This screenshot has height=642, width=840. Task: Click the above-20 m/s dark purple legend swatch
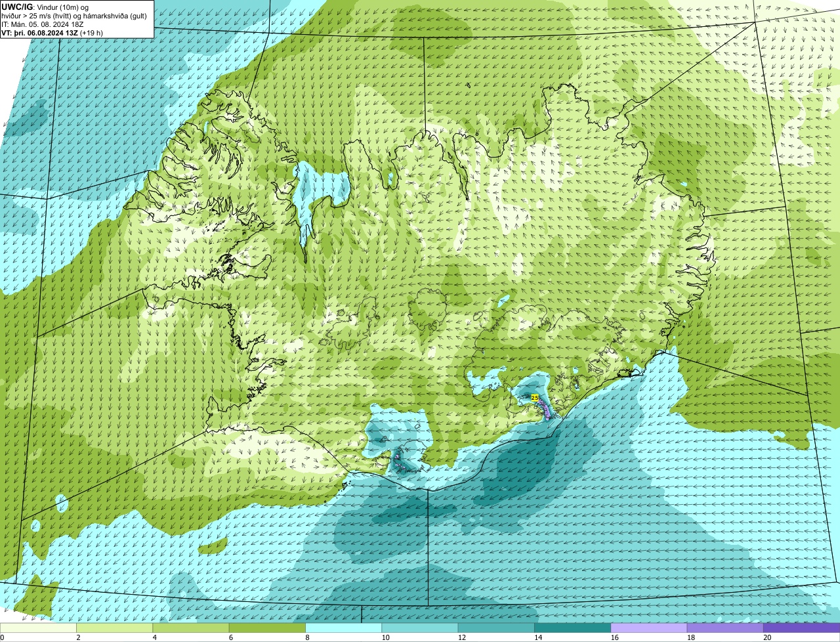click(x=801, y=628)
